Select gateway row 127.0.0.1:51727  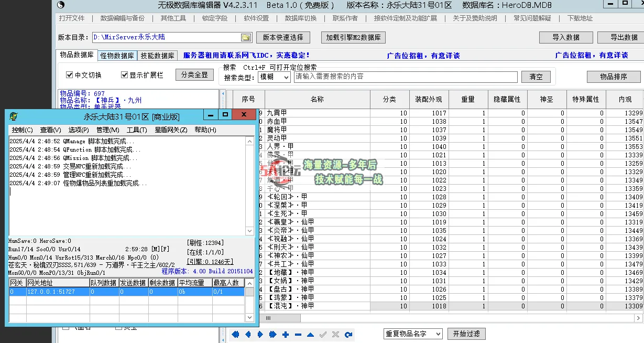point(126,292)
